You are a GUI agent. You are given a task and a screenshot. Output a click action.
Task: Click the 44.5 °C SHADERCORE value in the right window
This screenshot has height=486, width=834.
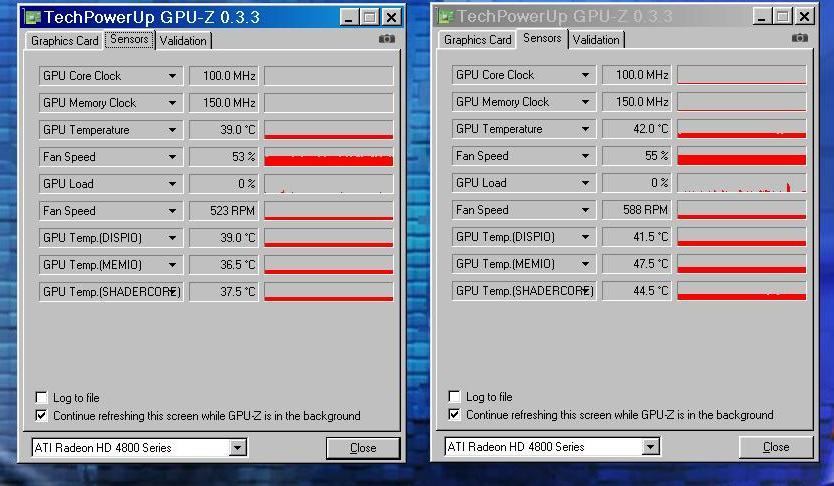pos(637,291)
